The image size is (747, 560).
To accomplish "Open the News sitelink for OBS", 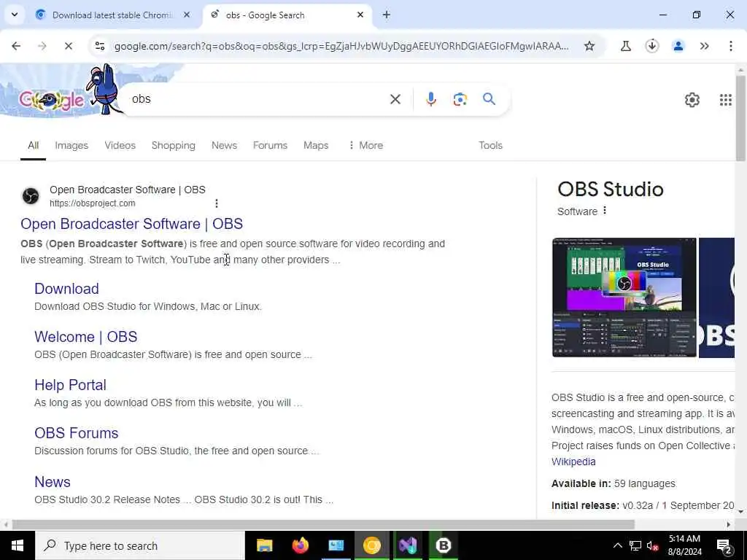I will [x=53, y=481].
